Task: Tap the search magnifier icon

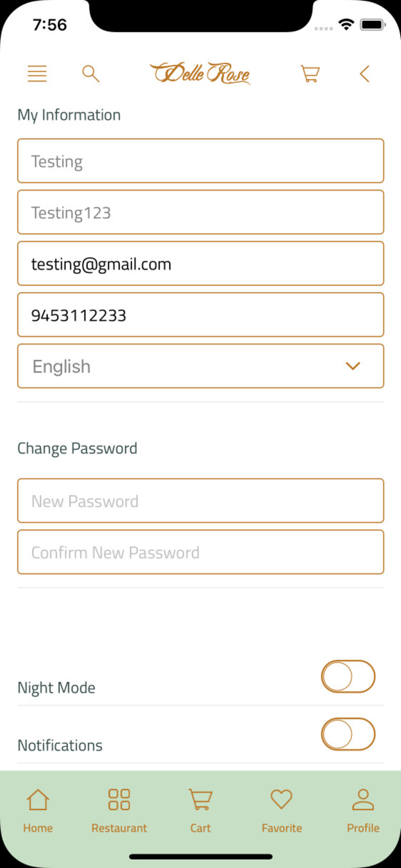Action: pos(91,74)
